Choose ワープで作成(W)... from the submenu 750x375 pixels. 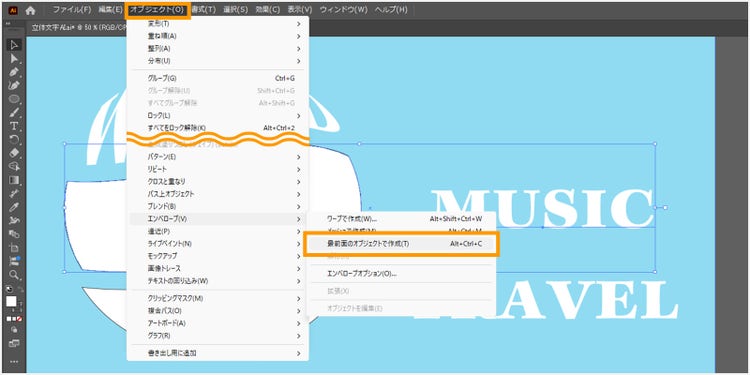(401, 219)
